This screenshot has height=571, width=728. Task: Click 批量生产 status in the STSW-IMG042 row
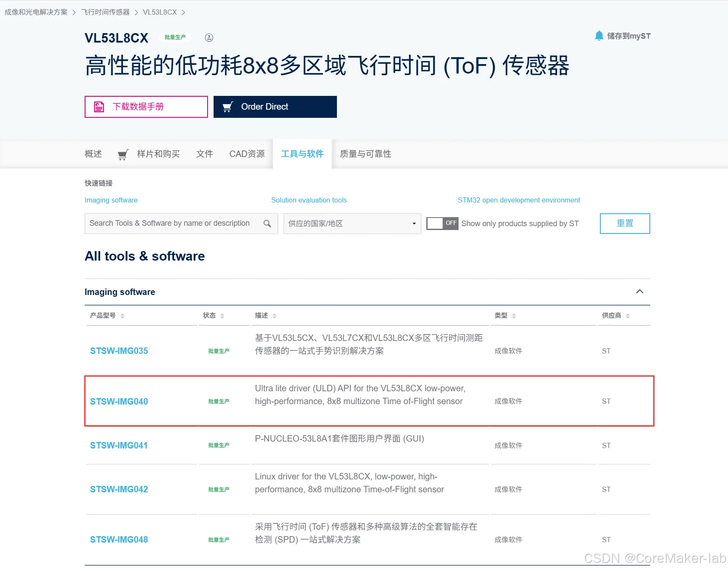(219, 489)
